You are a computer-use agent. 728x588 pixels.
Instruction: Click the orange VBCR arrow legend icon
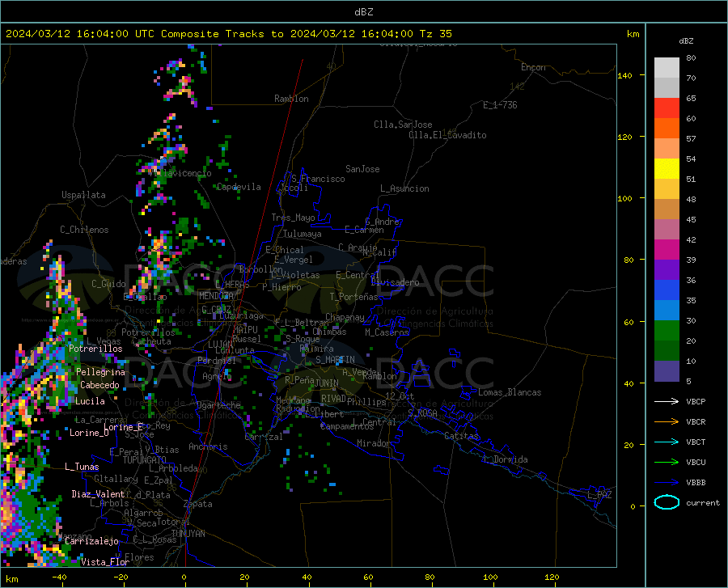pos(667,422)
